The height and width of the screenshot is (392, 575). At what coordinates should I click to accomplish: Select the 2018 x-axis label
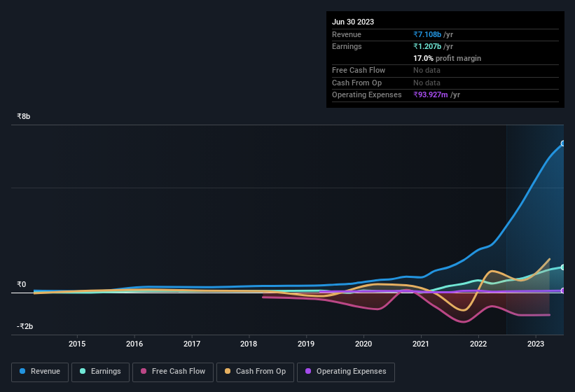click(249, 344)
